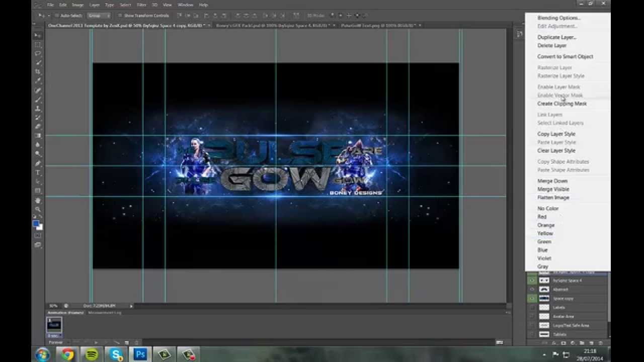Show the Avatar Area layer
The height and width of the screenshot is (362, 644).
532,316
